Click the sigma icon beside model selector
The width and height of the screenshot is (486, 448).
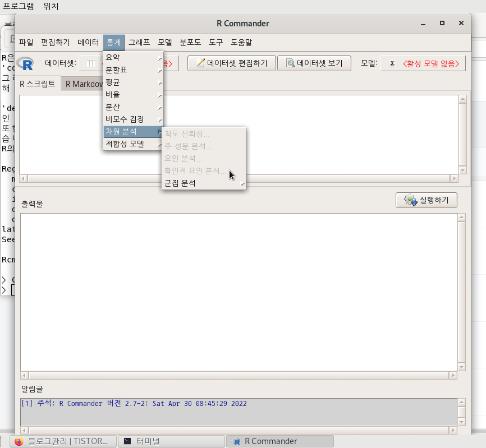pyautogui.click(x=392, y=63)
